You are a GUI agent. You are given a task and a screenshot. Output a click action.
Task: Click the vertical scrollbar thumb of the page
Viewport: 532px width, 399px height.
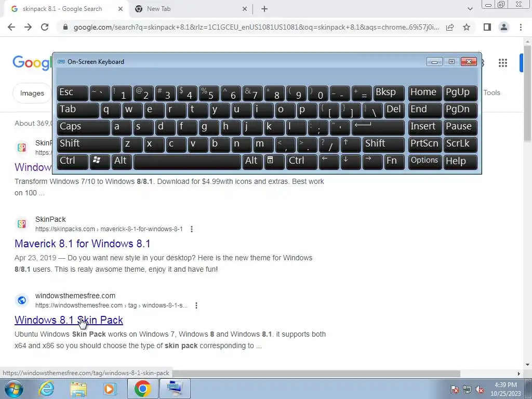pyautogui.click(x=528, y=94)
